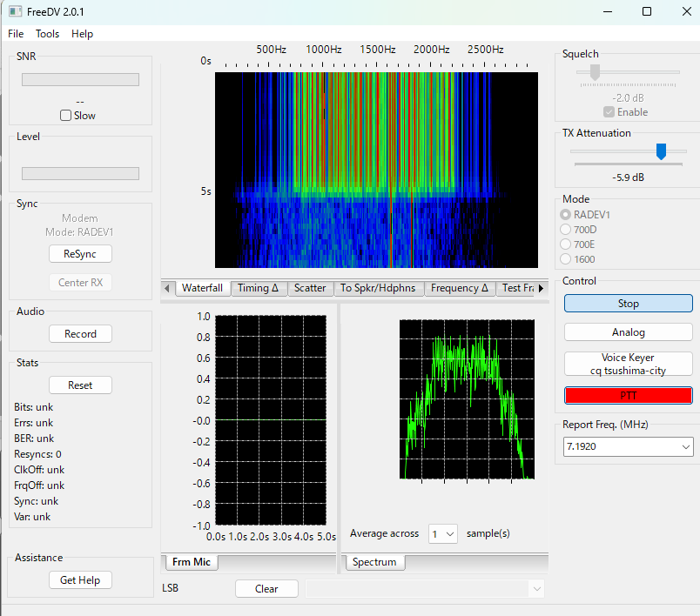Click the Center RX button
Viewport: 700px width, 616px height.
point(80,283)
